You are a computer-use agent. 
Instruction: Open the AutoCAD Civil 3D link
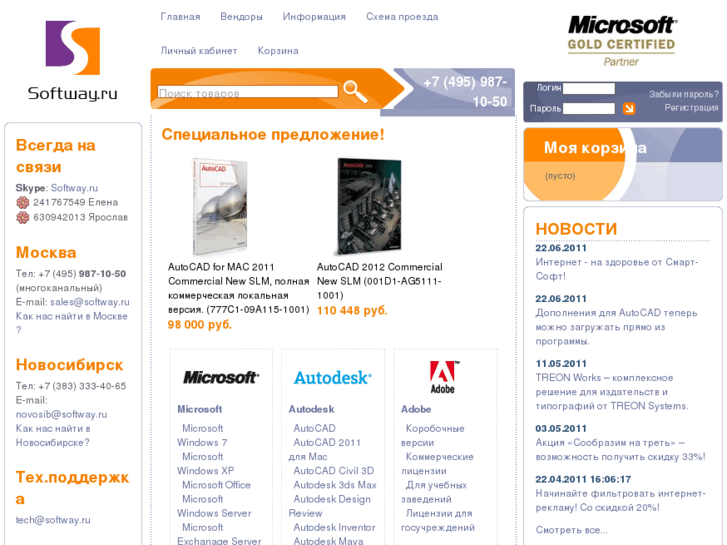point(333,471)
